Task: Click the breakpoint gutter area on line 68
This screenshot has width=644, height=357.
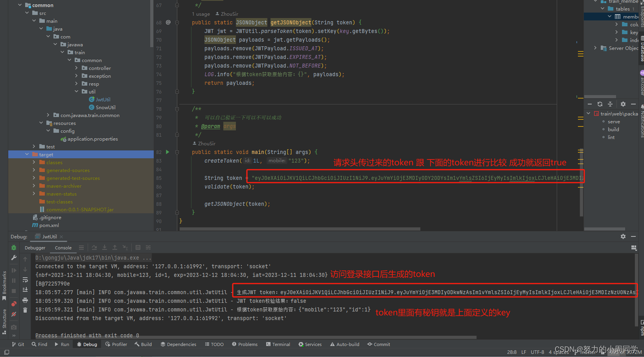Action: tap(177, 22)
